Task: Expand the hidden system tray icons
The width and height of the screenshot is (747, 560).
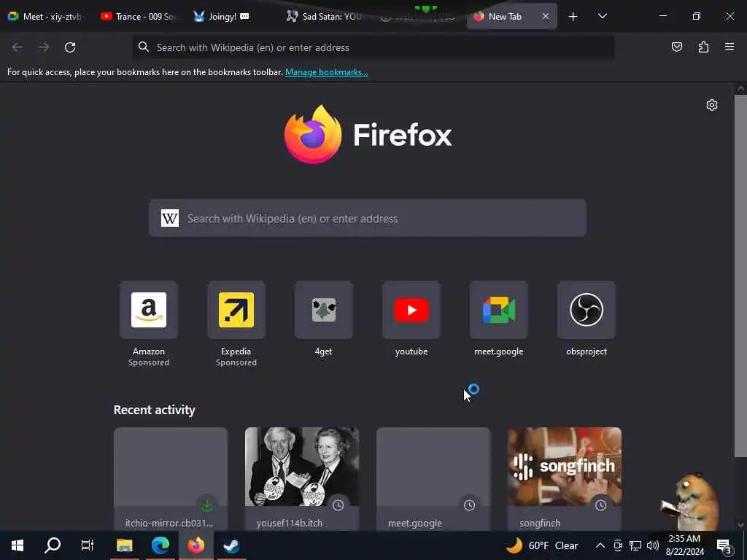Action: coord(600,545)
